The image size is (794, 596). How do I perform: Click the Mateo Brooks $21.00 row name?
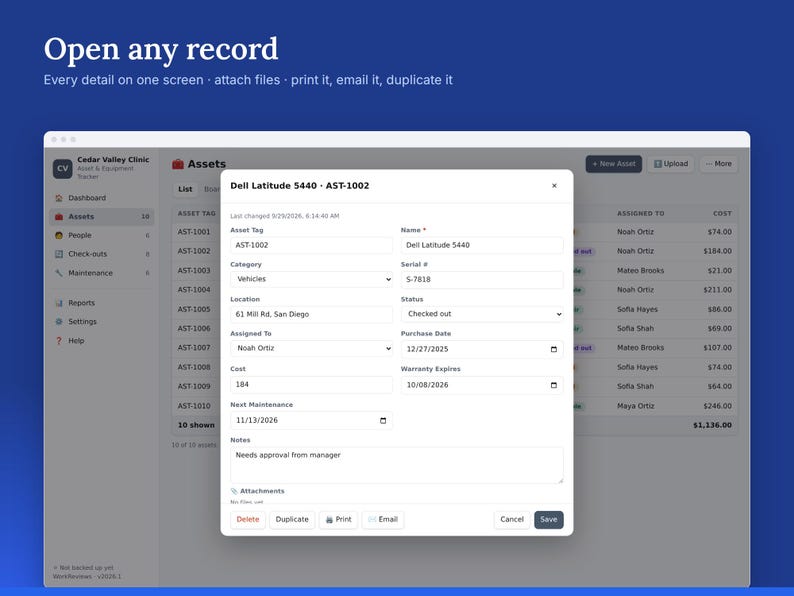[x=640, y=270]
